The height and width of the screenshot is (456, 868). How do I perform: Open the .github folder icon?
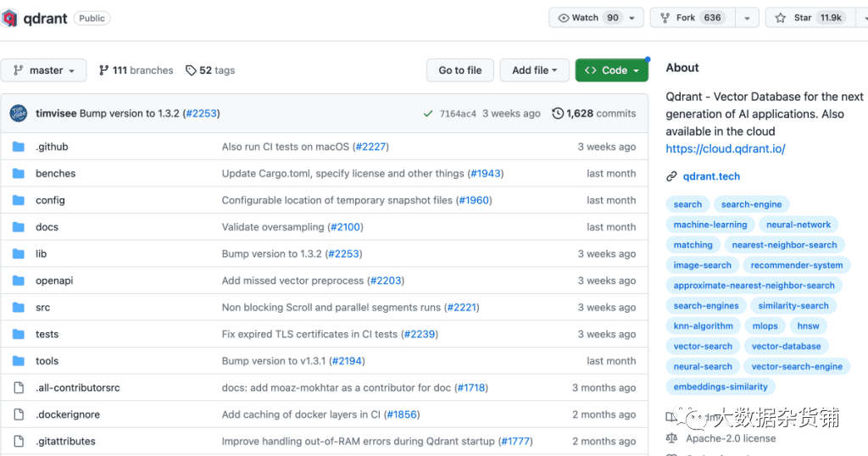[19, 147]
